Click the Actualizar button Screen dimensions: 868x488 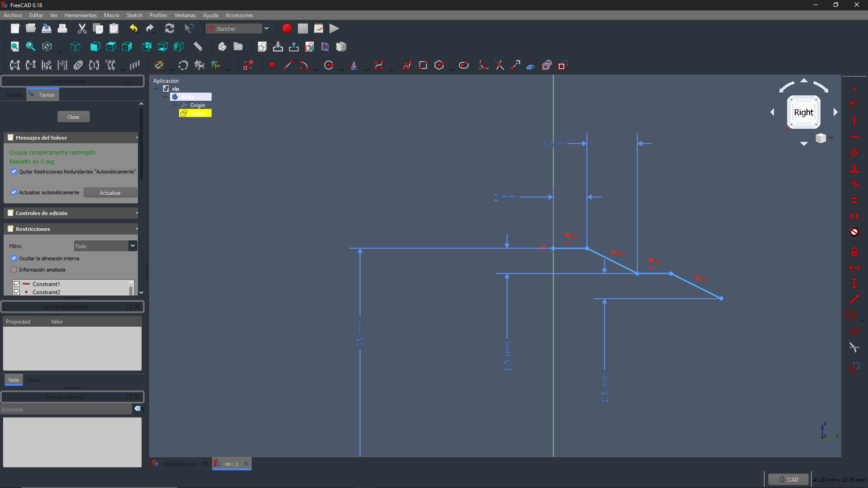click(110, 193)
